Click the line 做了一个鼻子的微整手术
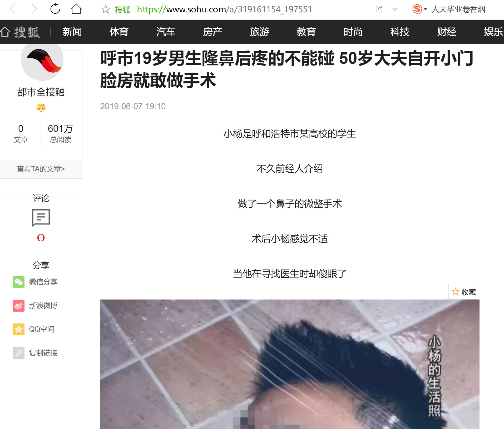The height and width of the screenshot is (429, 504). (x=290, y=204)
